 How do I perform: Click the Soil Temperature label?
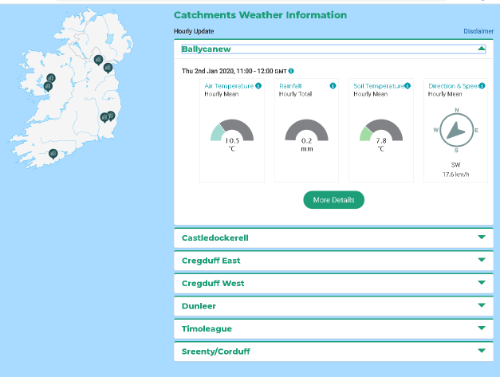(x=379, y=86)
